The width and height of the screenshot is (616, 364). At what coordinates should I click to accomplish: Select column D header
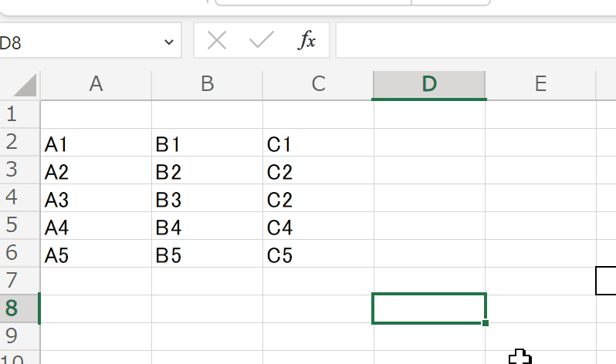pos(429,85)
